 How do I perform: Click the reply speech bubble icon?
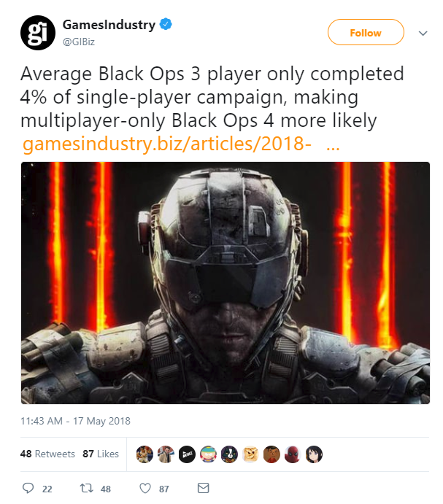coord(28,488)
